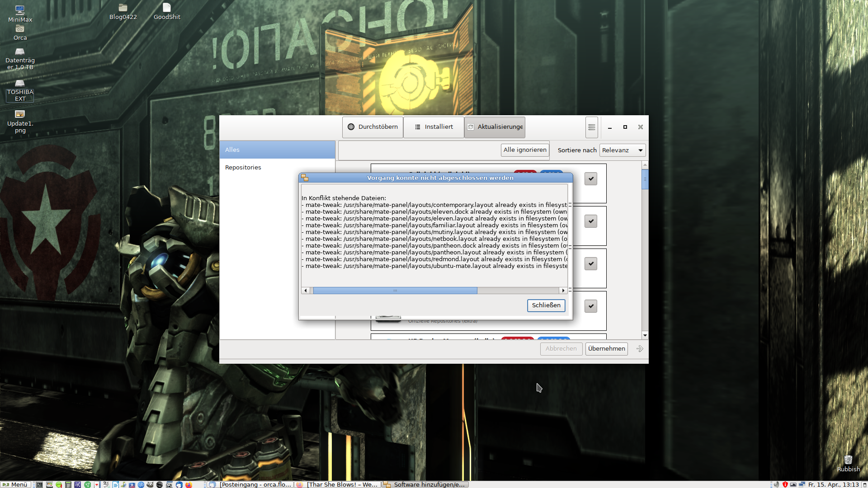Launch calculator from the panel
The width and height of the screenshot is (868, 488).
pos(68,484)
